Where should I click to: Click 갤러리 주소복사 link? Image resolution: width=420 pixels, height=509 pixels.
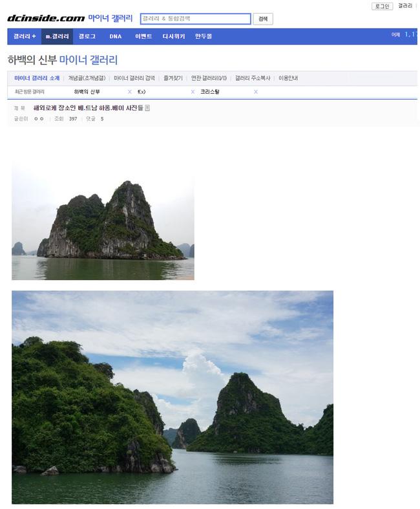[253, 78]
